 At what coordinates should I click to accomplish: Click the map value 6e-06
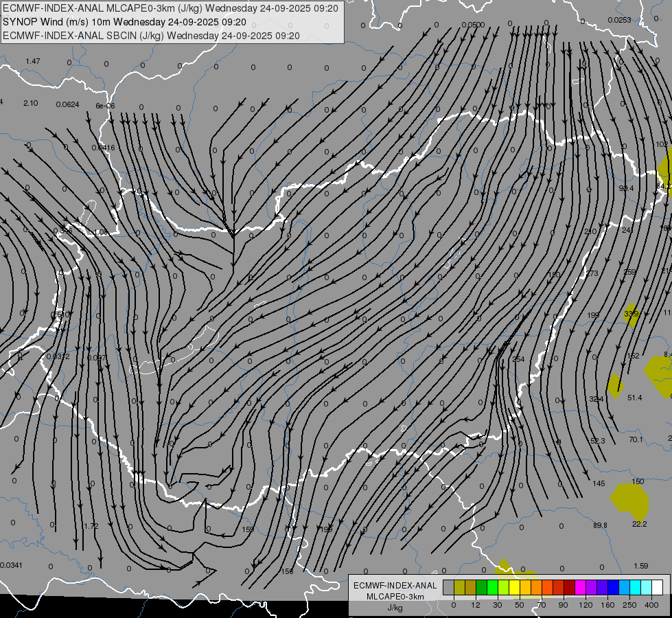(105, 106)
